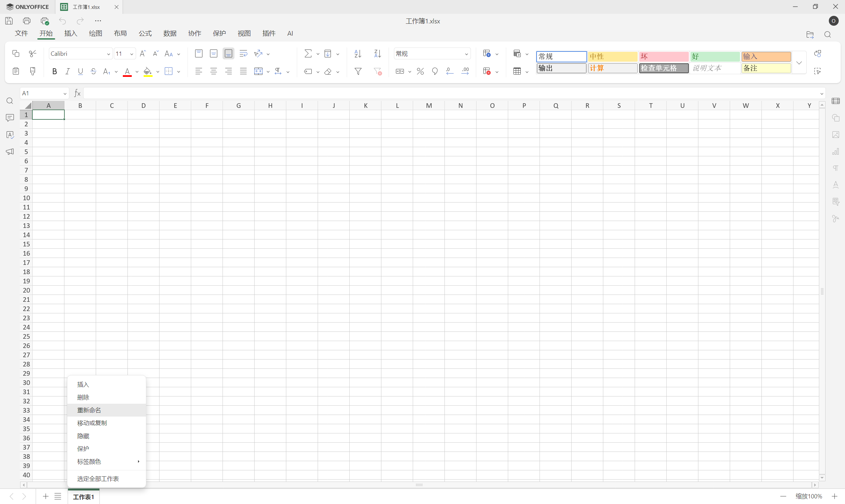845x504 pixels.
Task: Expand the cell styles gallery
Action: pos(799,63)
